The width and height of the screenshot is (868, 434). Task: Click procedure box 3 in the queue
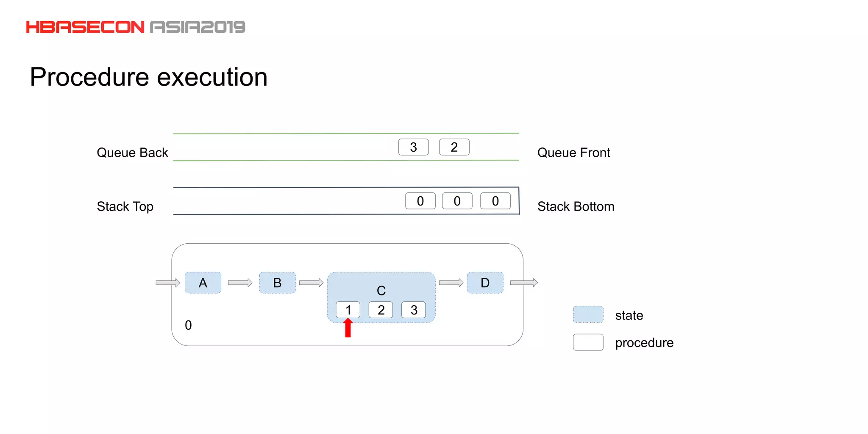(x=413, y=147)
